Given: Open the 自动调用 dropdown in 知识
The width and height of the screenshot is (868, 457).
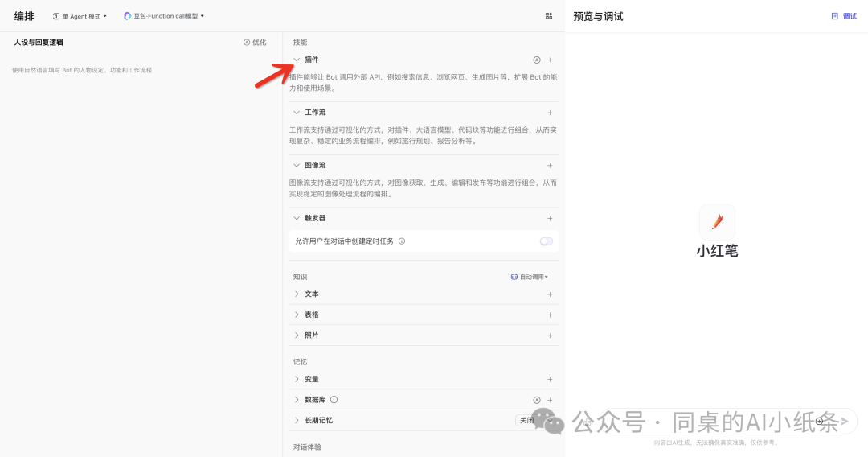Looking at the screenshot, I should (529, 277).
